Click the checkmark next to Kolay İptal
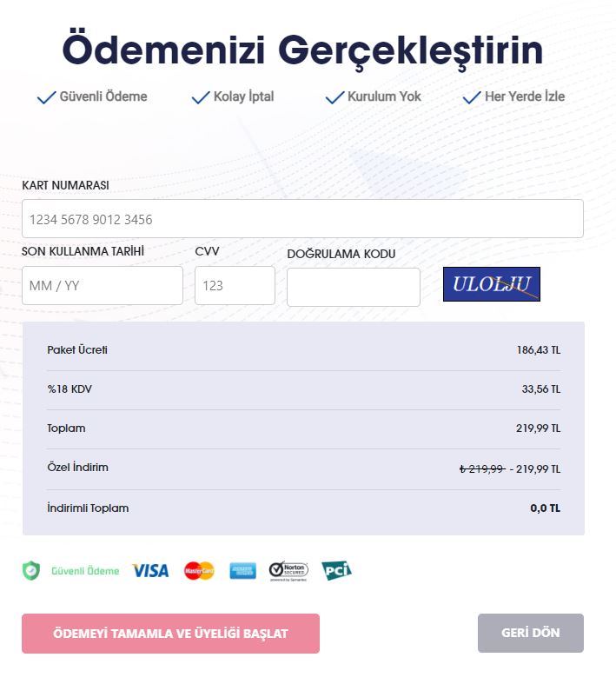The width and height of the screenshot is (616, 684). 201,97
